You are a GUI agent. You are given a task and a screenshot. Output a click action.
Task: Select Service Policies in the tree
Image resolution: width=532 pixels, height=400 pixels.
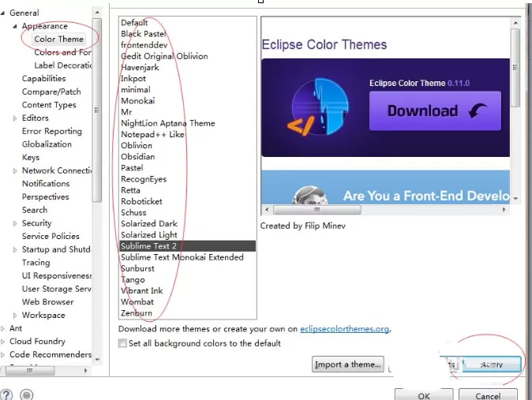51,236
